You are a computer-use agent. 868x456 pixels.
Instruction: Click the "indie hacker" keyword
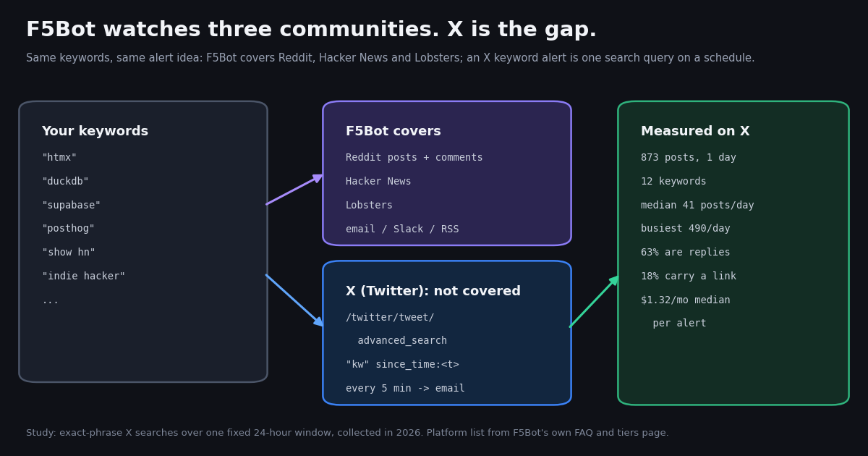pos(83,276)
